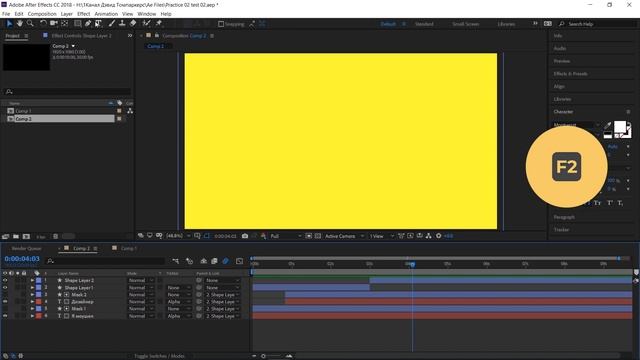Select the Rotation tool
The height and width of the screenshot is (360, 640).
click(43, 24)
